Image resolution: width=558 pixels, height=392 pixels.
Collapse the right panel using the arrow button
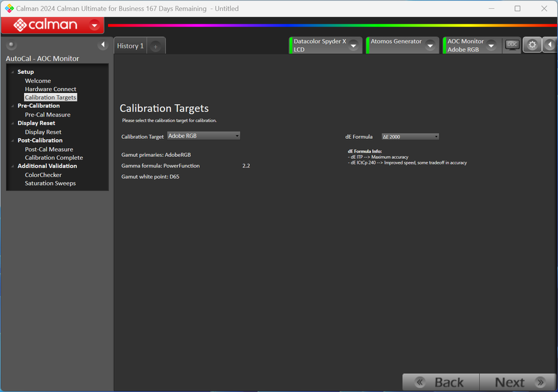click(x=550, y=45)
